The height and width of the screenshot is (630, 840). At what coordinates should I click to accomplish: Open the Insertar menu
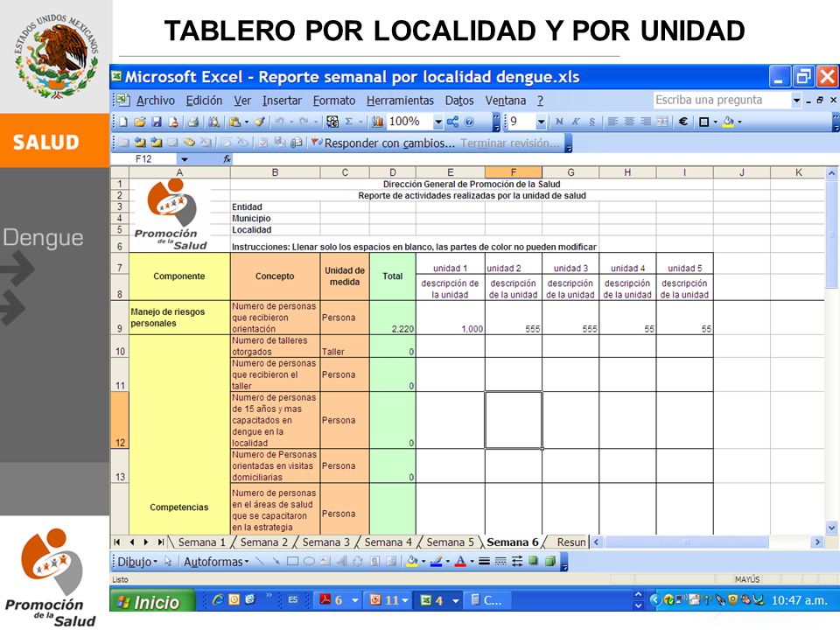[x=282, y=101]
